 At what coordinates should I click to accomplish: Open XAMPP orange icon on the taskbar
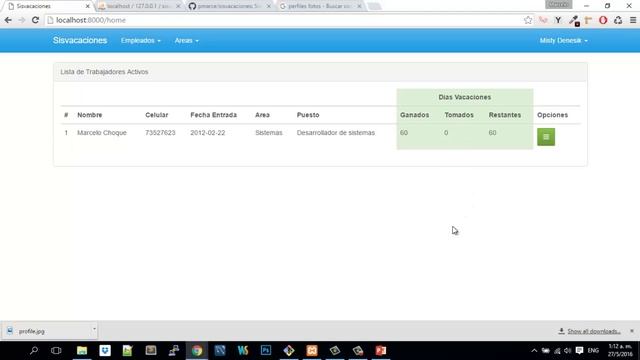click(312, 351)
